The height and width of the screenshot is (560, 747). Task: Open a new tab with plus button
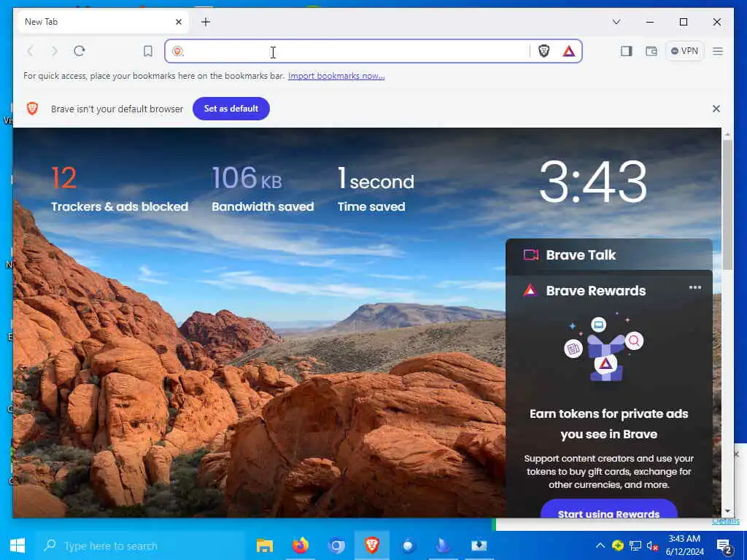[205, 22]
